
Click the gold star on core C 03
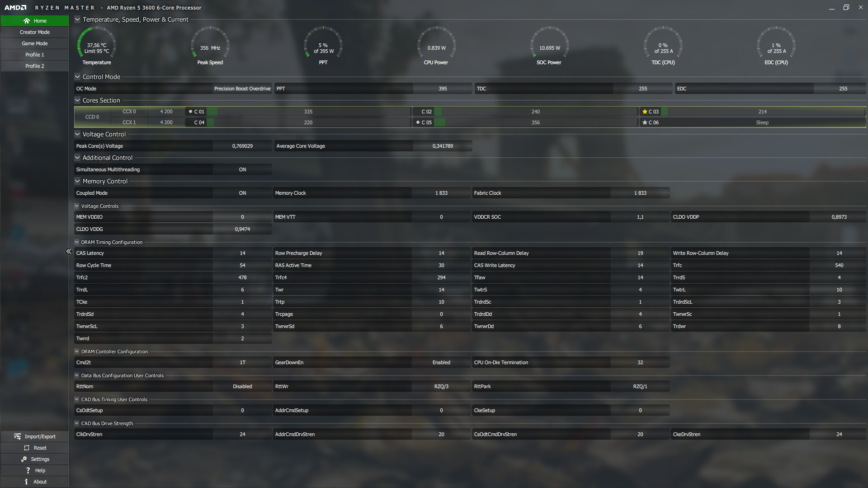tap(645, 112)
